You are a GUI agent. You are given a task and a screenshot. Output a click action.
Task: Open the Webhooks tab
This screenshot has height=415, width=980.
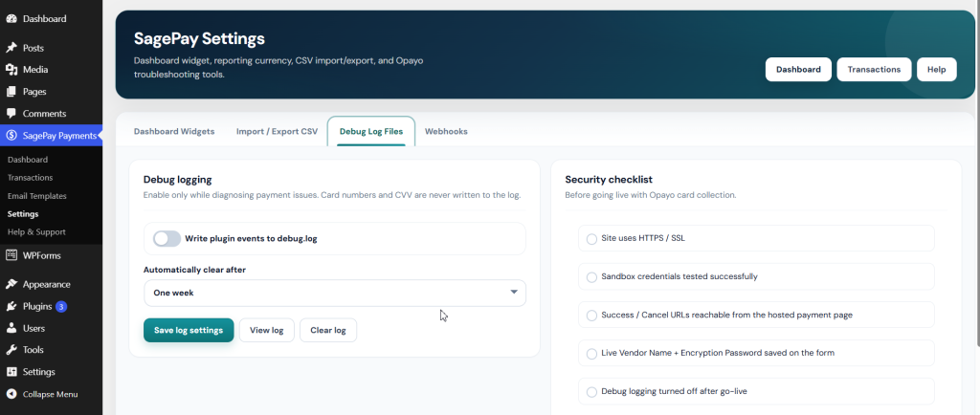point(446,131)
